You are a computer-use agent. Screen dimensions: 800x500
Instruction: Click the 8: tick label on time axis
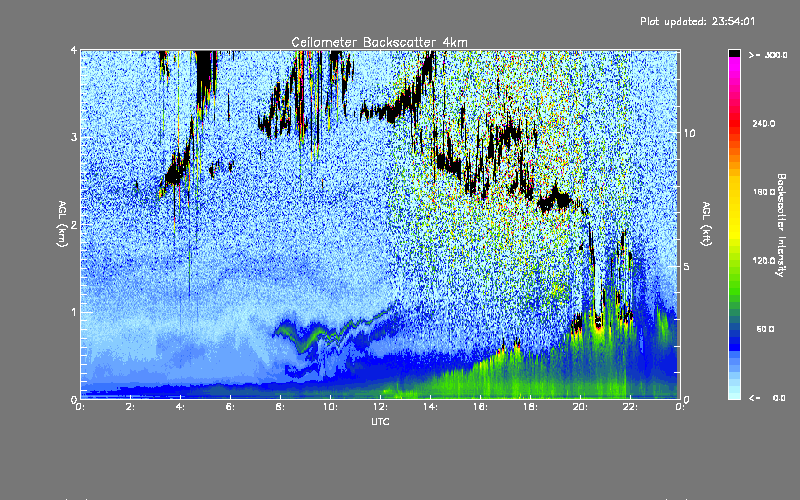[x=280, y=407]
